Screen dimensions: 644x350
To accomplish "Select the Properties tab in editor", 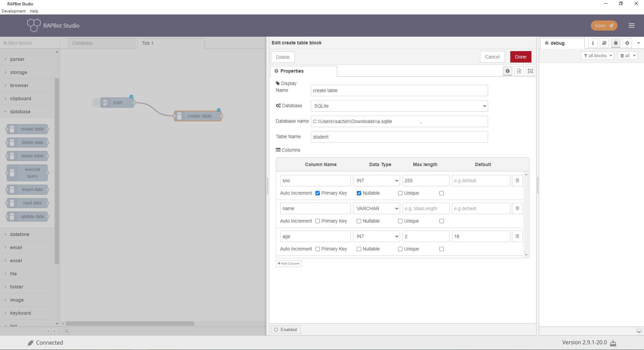I will click(x=303, y=71).
